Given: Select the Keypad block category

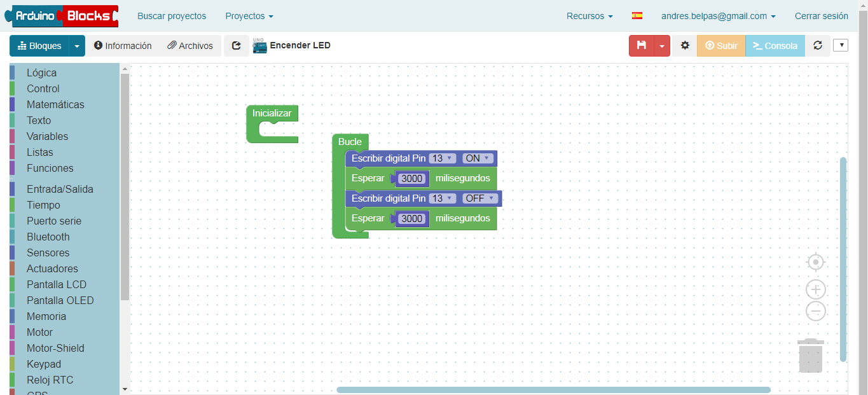Looking at the screenshot, I should [x=64, y=364].
